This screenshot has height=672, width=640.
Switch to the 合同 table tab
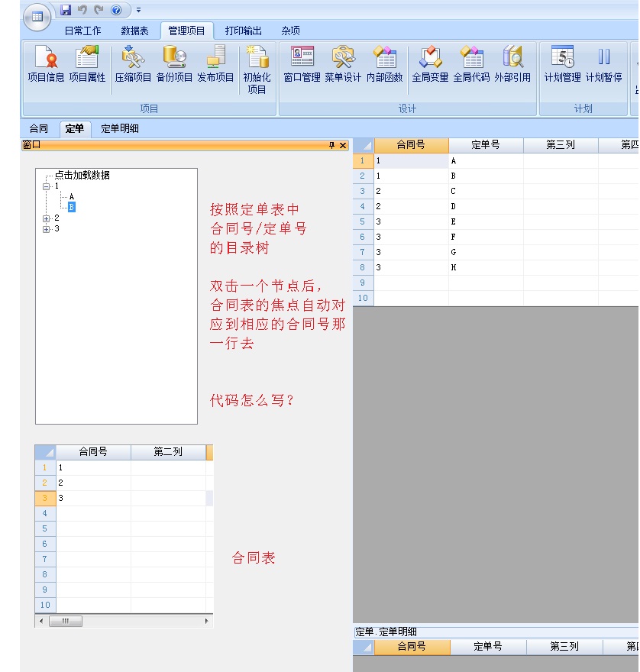39,128
